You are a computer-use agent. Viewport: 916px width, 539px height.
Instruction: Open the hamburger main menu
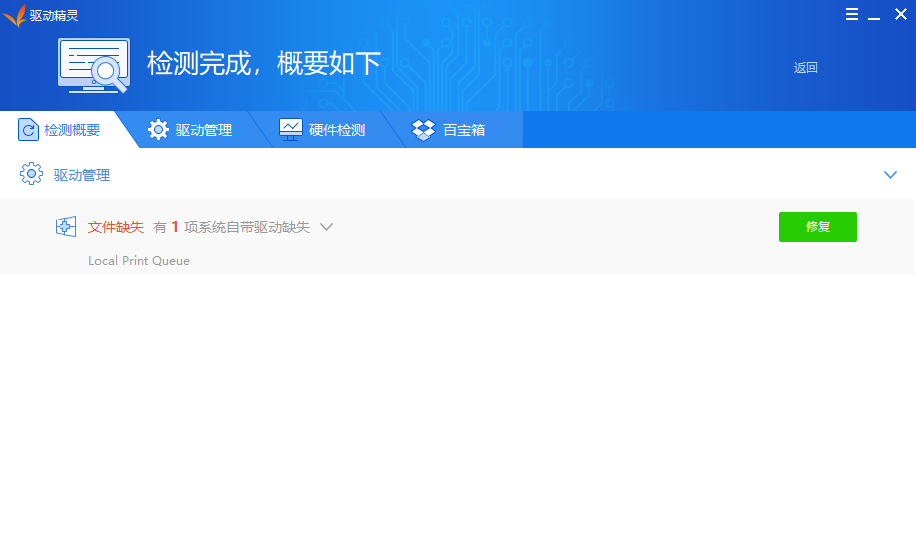click(x=852, y=15)
